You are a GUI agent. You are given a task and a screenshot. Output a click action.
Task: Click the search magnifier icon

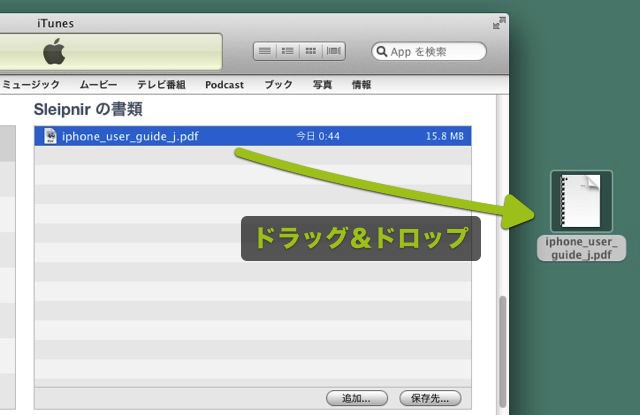pyautogui.click(x=382, y=51)
